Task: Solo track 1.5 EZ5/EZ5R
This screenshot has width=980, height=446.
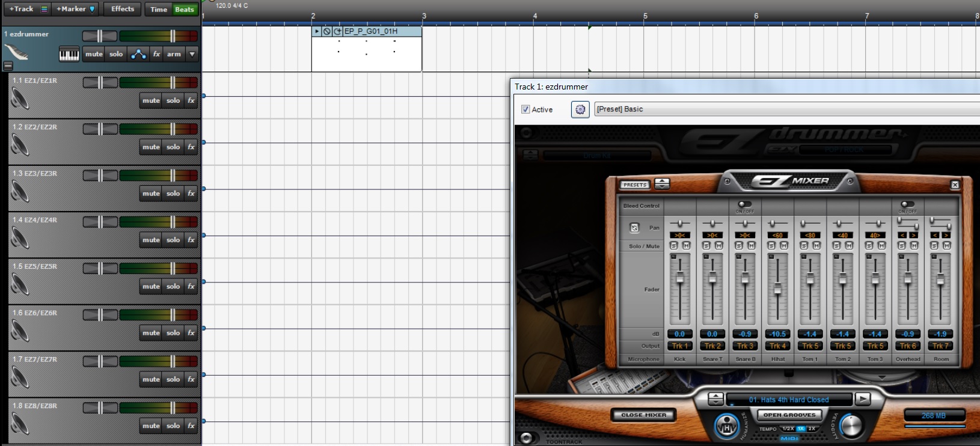Action: pyautogui.click(x=173, y=286)
